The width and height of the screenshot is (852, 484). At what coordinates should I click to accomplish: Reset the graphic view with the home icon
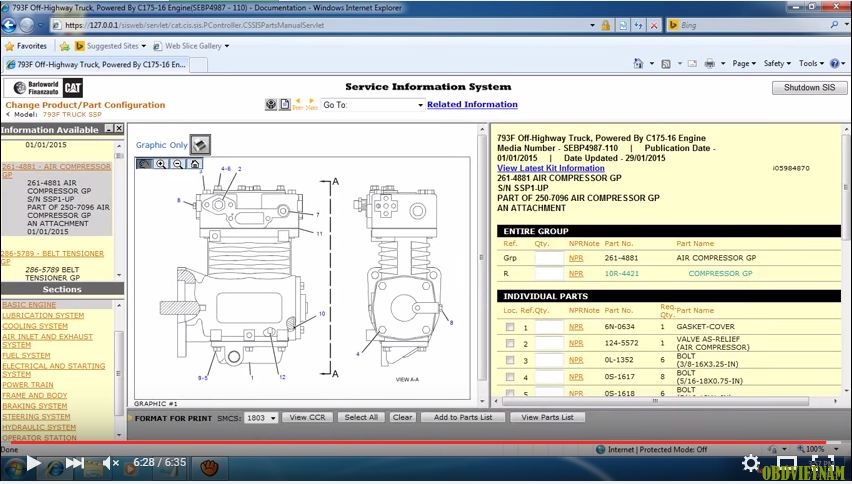[194, 163]
